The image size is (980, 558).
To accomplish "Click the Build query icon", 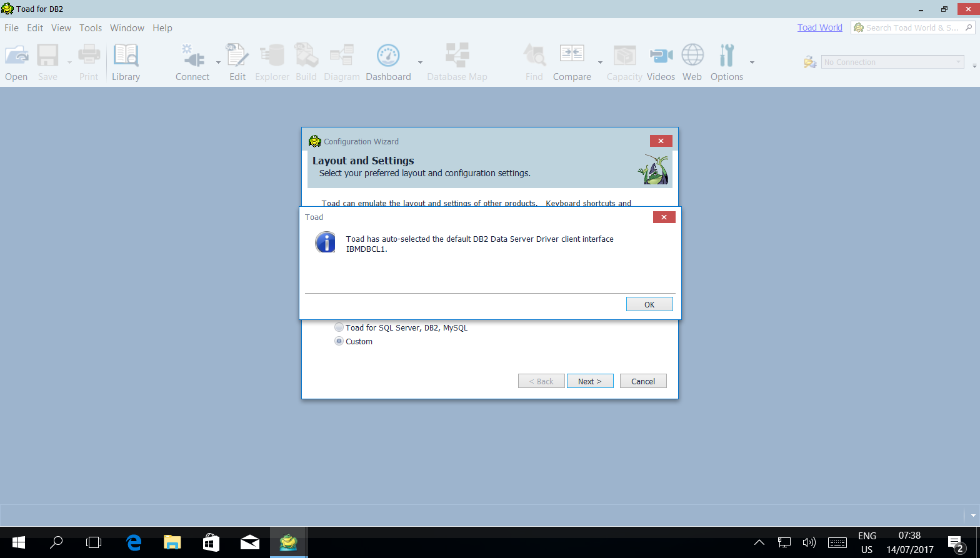I will point(306,56).
